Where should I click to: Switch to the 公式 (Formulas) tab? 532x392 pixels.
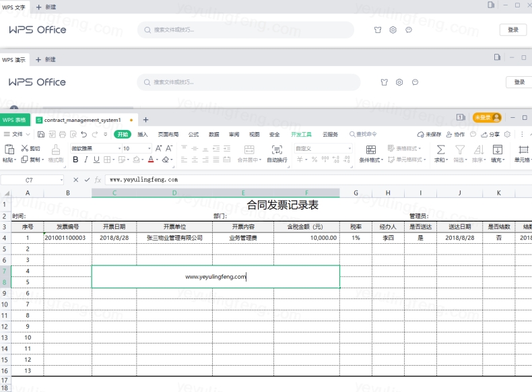coord(193,135)
